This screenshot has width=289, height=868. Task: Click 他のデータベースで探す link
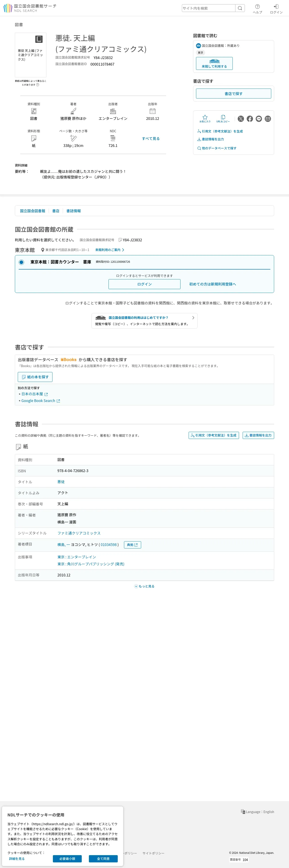(217, 148)
